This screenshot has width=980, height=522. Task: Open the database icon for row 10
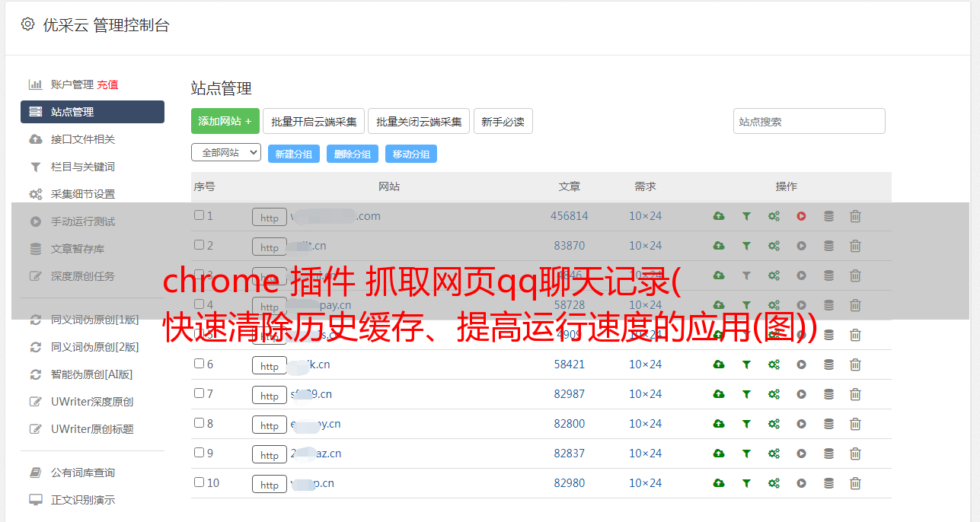click(x=828, y=483)
